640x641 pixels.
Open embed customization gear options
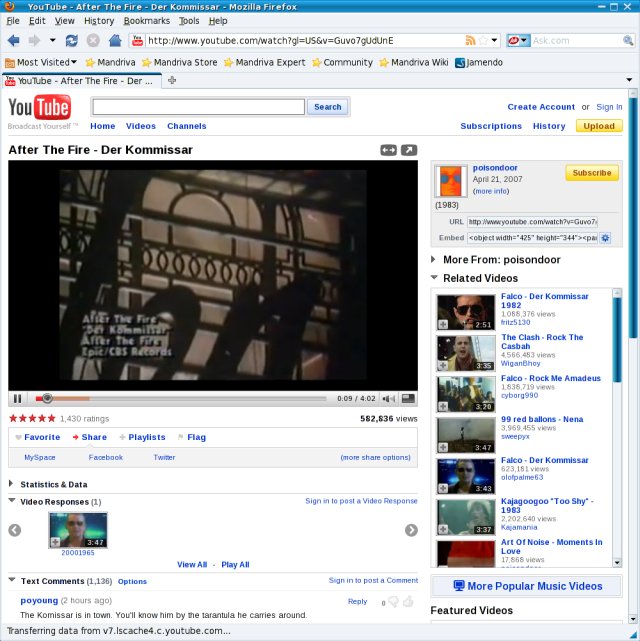click(x=605, y=238)
